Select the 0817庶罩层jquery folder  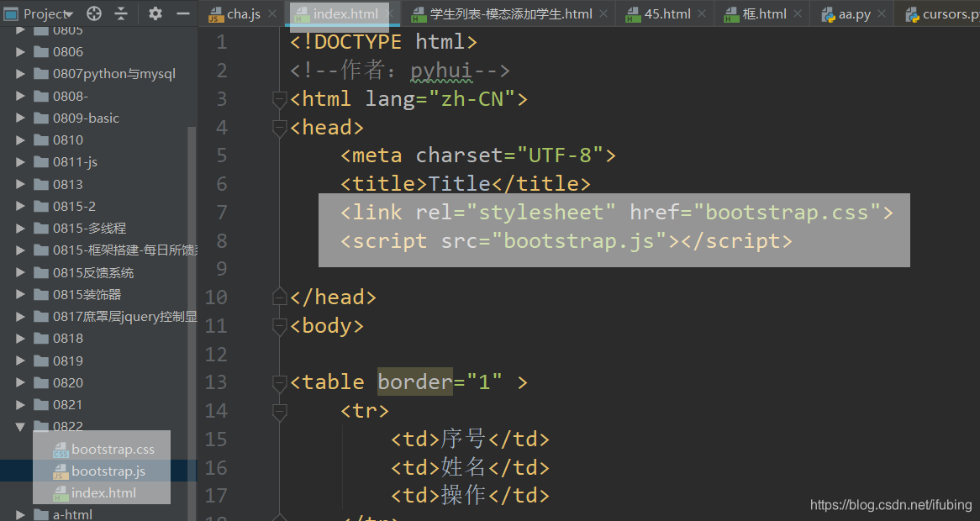pos(125,317)
